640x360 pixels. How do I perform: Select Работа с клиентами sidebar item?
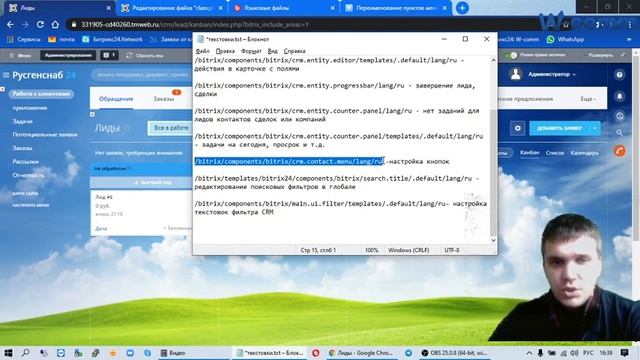pos(41,94)
